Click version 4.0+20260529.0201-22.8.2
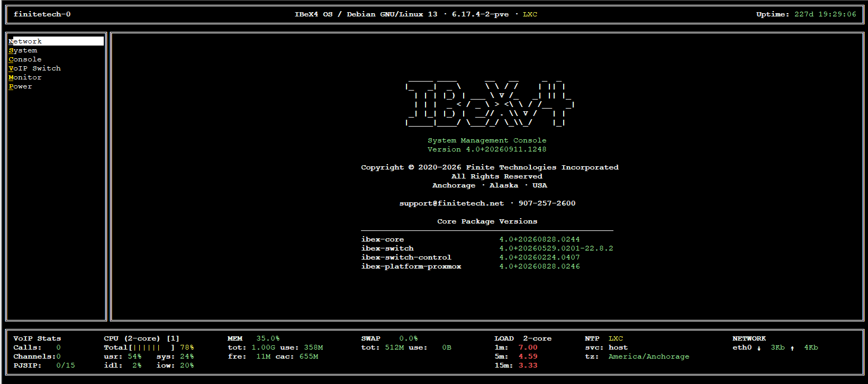 tap(556, 248)
